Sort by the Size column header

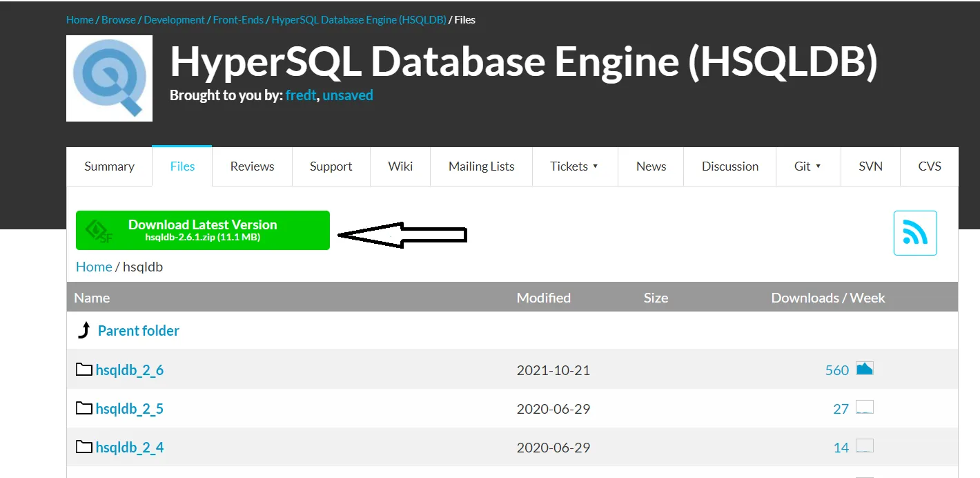(x=656, y=298)
